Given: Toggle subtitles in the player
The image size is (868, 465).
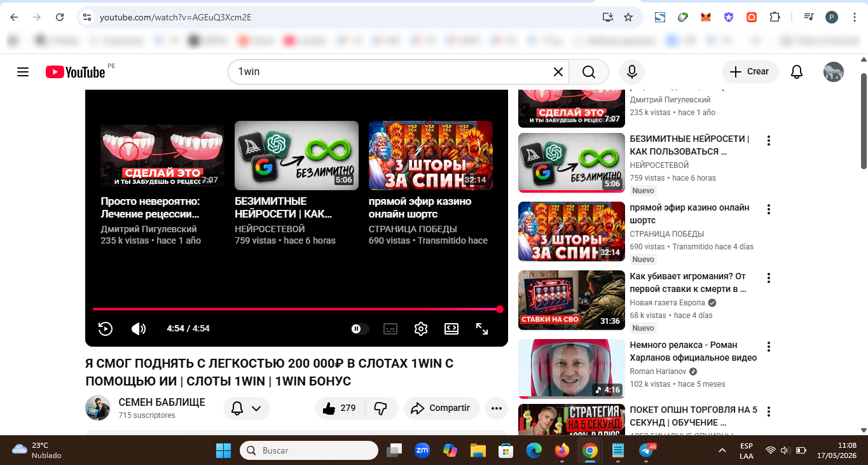Looking at the screenshot, I should [390, 329].
